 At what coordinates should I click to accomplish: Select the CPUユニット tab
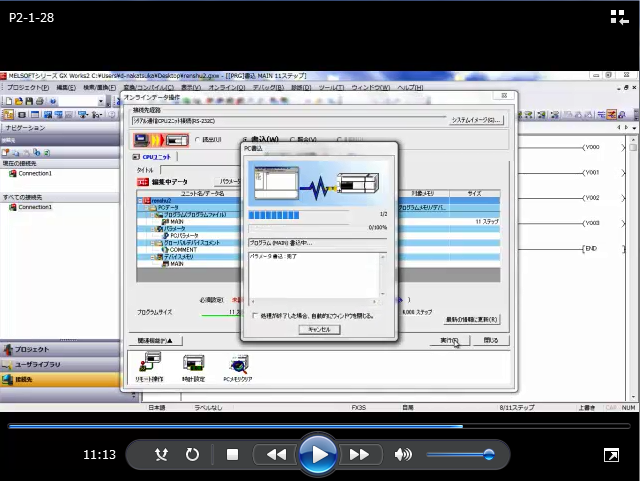click(x=154, y=157)
